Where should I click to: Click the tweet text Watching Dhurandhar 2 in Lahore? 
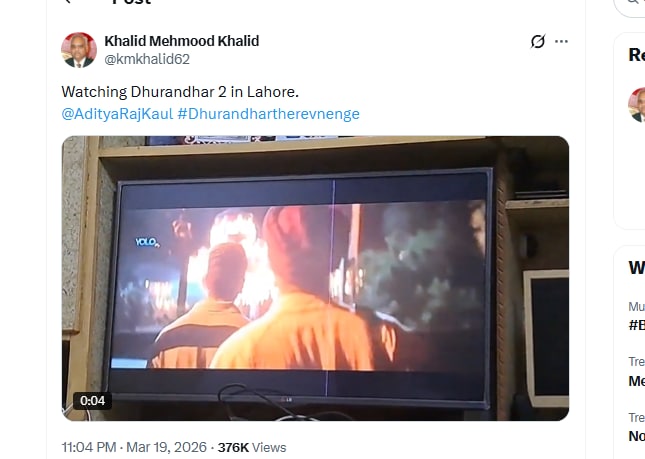(180, 92)
